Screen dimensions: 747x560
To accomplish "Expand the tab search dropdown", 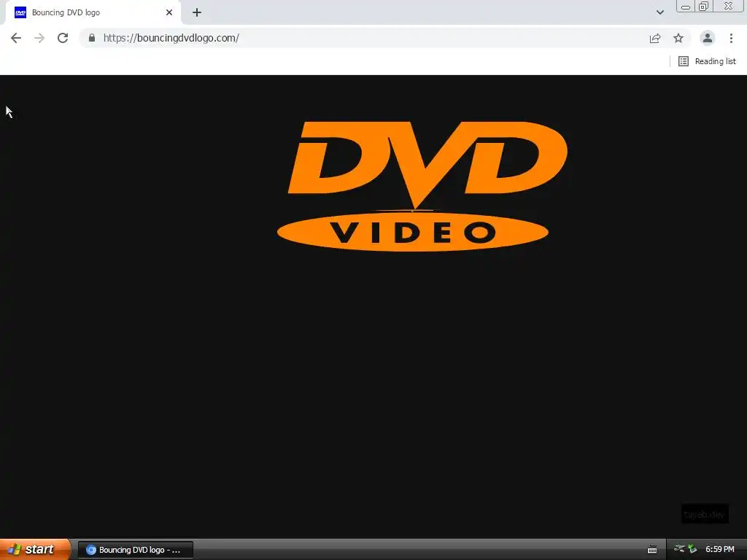I will click(x=659, y=12).
